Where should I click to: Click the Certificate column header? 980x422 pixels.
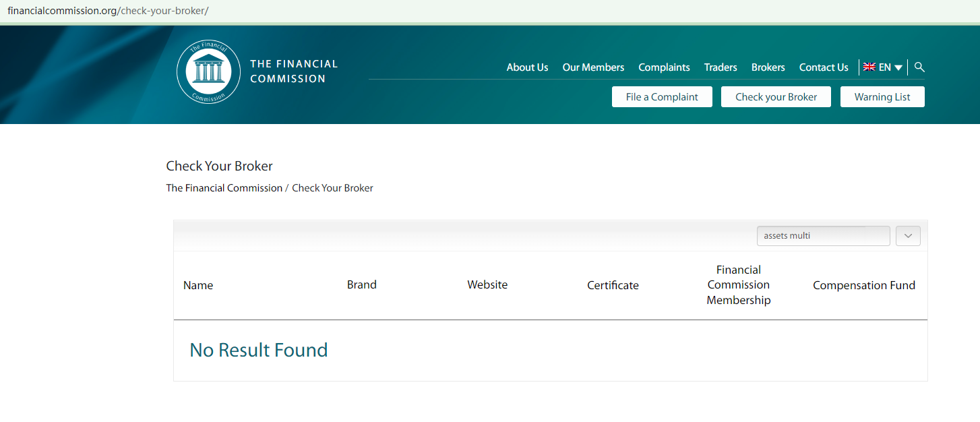[x=613, y=285]
